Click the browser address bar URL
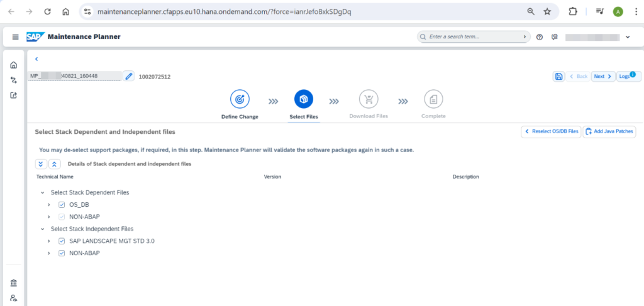This screenshot has height=306, width=644. coord(225,12)
